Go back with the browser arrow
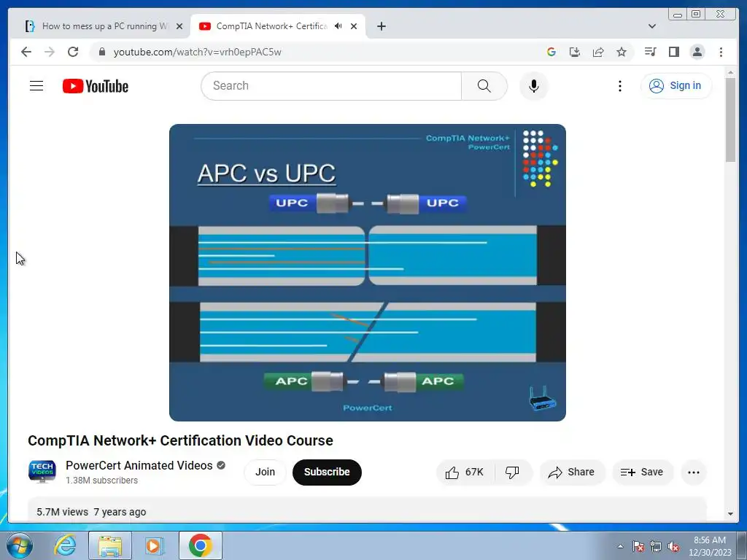 coord(26,52)
